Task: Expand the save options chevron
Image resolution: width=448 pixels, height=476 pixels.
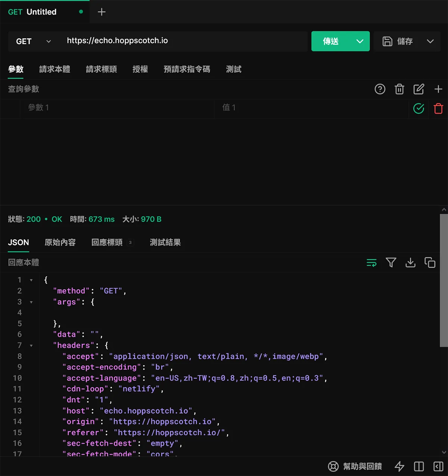Action: point(430,41)
